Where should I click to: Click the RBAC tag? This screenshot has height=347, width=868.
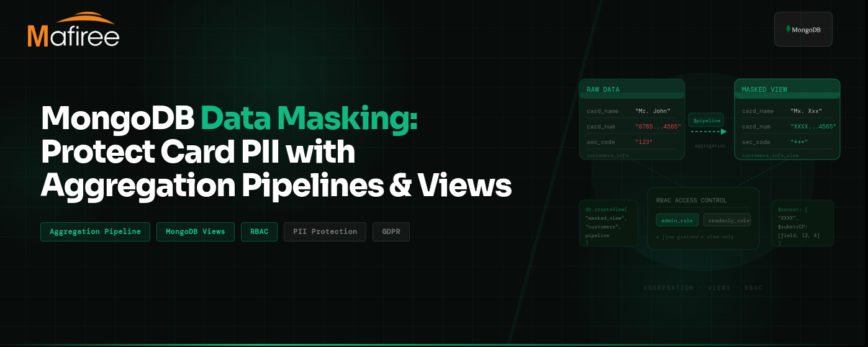coord(259,232)
